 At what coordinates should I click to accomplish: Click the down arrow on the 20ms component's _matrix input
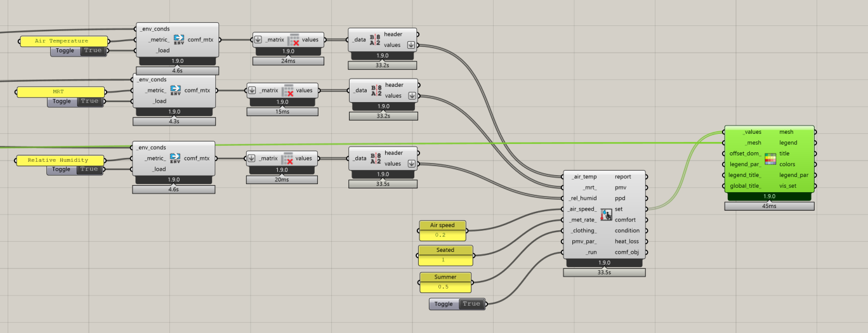[x=252, y=159]
